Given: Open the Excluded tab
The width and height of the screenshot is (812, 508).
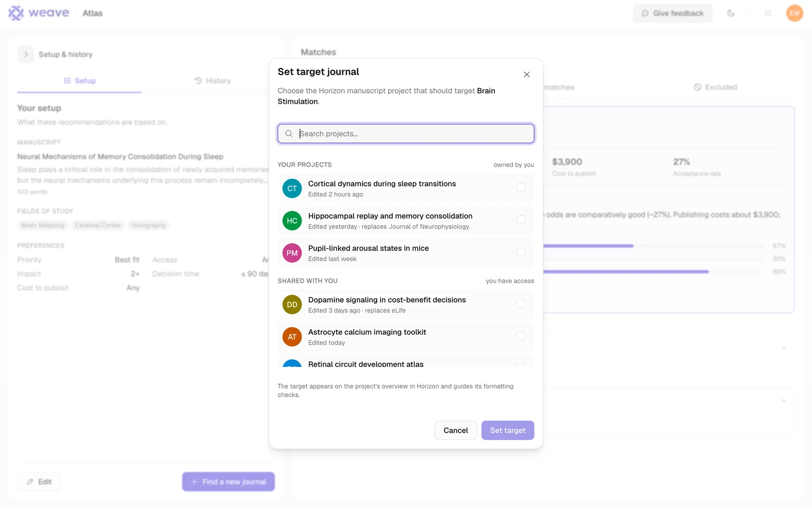Looking at the screenshot, I should (x=715, y=87).
